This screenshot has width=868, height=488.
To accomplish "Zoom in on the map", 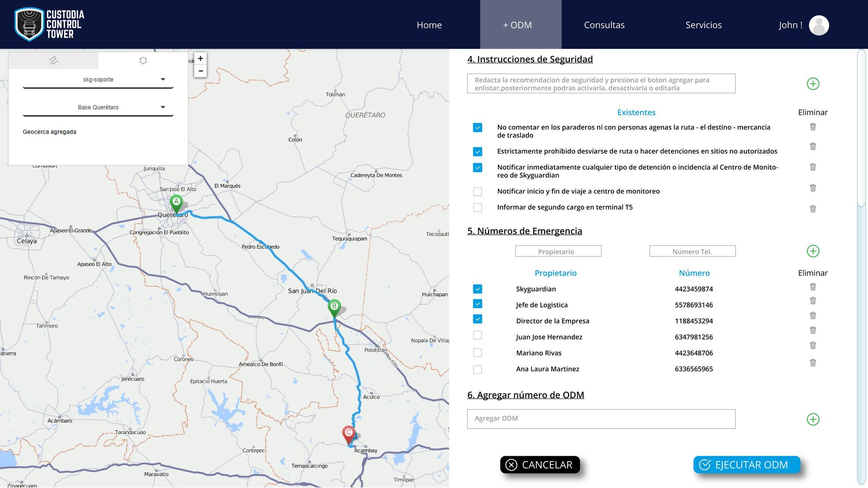I will (200, 59).
